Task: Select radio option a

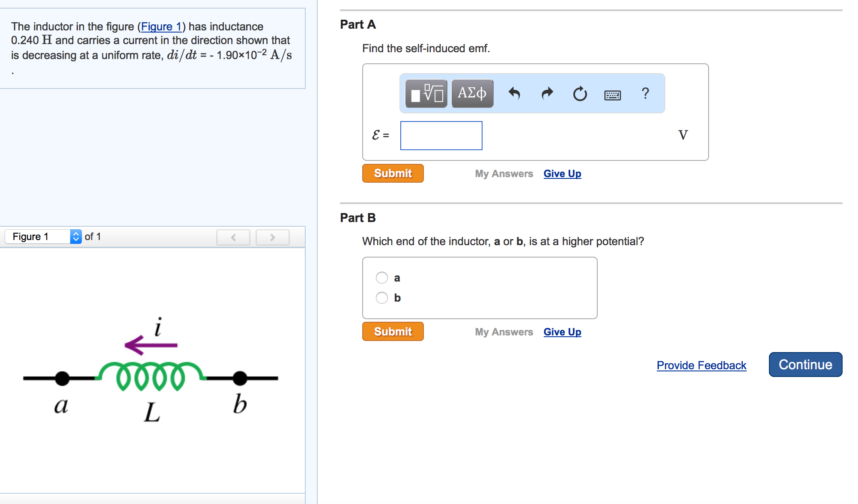Action: [x=382, y=278]
